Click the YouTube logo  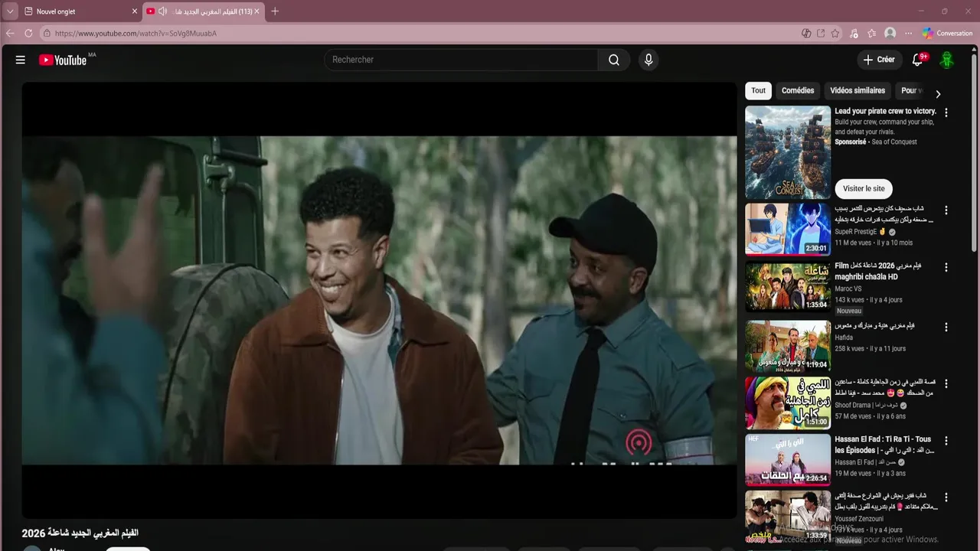point(63,60)
